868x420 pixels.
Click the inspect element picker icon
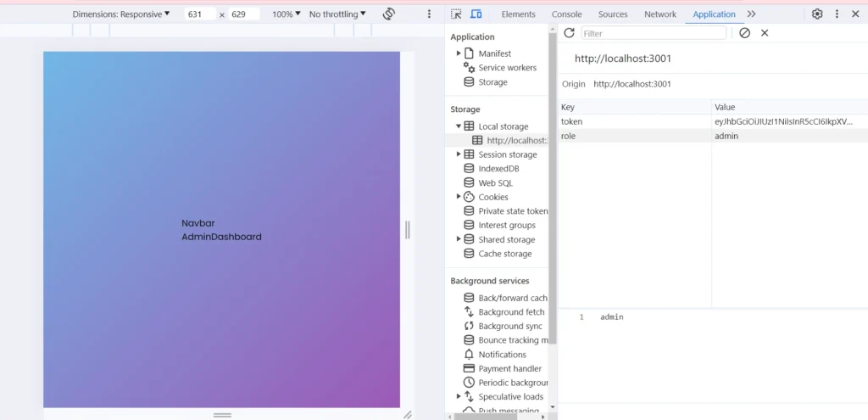pyautogui.click(x=457, y=14)
